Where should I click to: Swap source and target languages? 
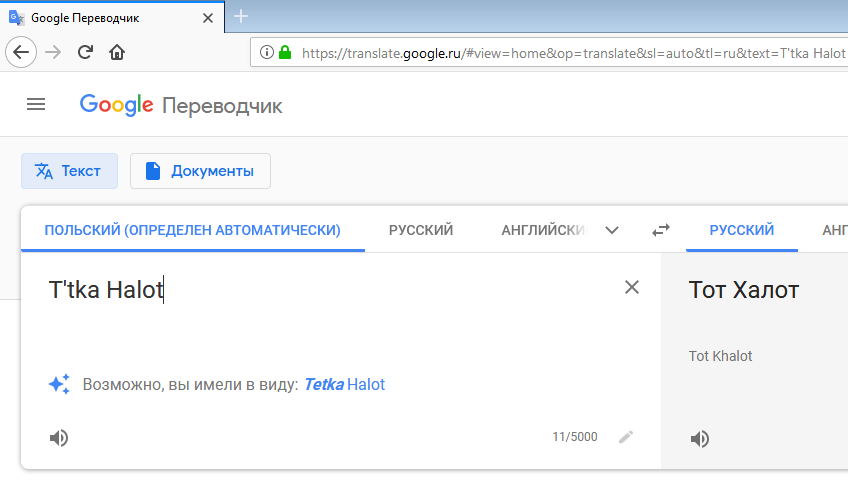coord(661,230)
